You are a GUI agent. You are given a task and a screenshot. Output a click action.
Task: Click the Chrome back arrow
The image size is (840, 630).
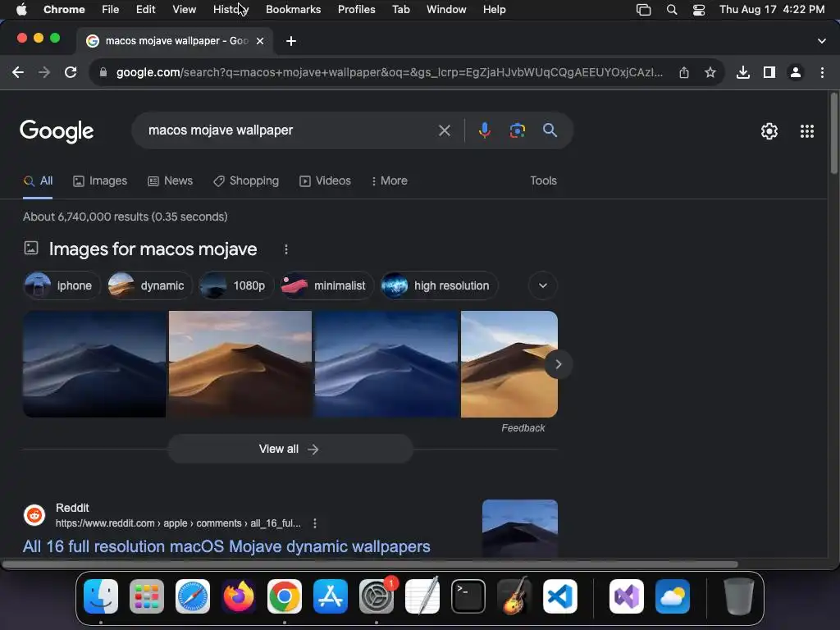[x=18, y=72]
